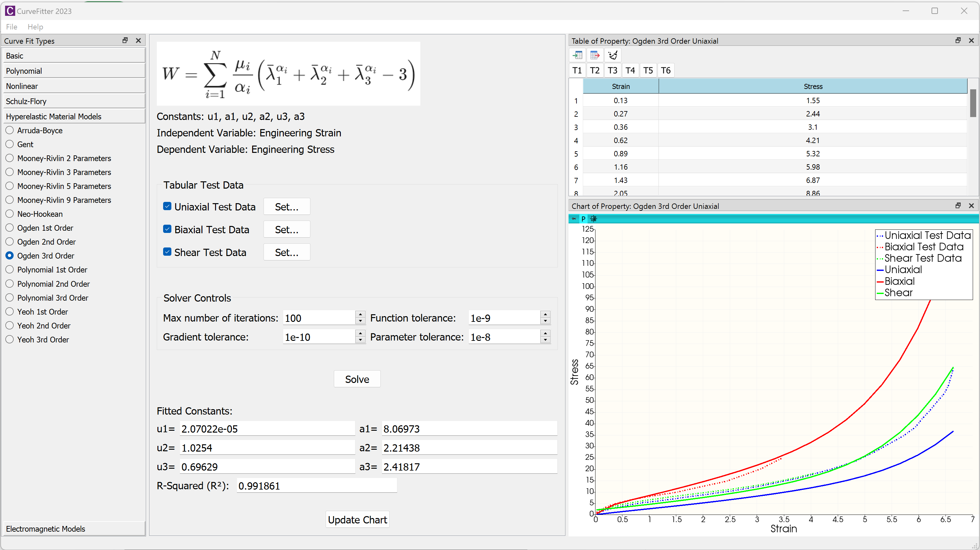This screenshot has height=550, width=980.
Task: Click the R-Squared value field
Action: click(x=316, y=486)
